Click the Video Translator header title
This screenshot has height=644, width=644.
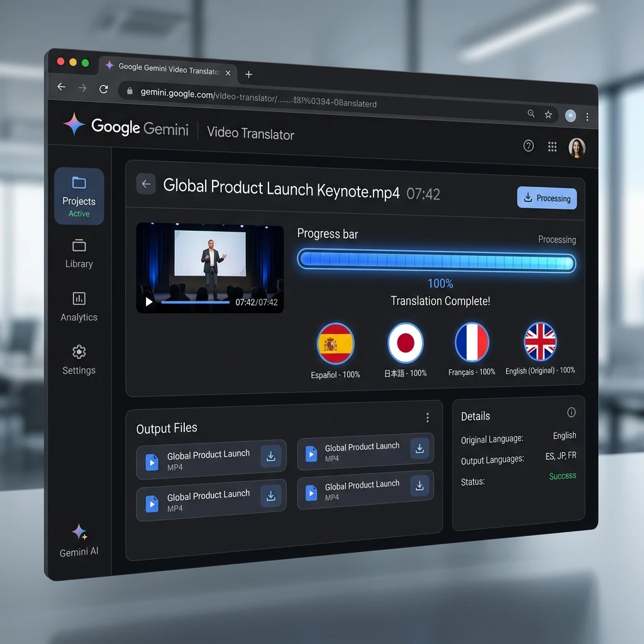click(x=250, y=133)
